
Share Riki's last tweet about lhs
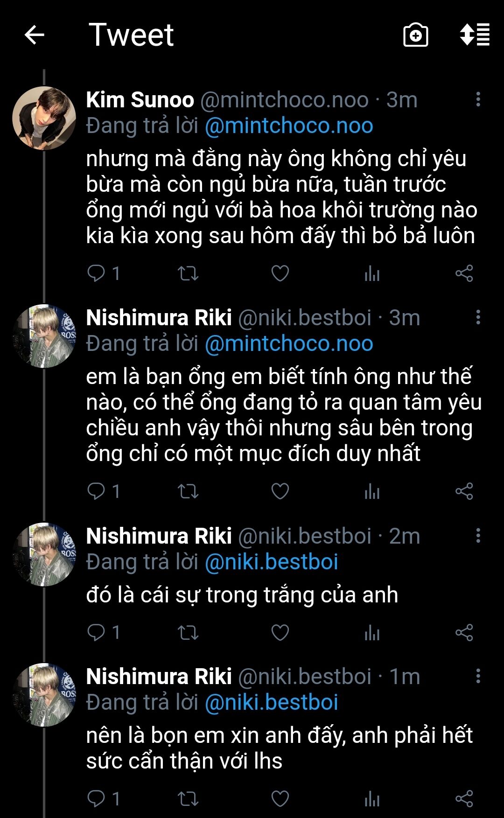click(464, 798)
